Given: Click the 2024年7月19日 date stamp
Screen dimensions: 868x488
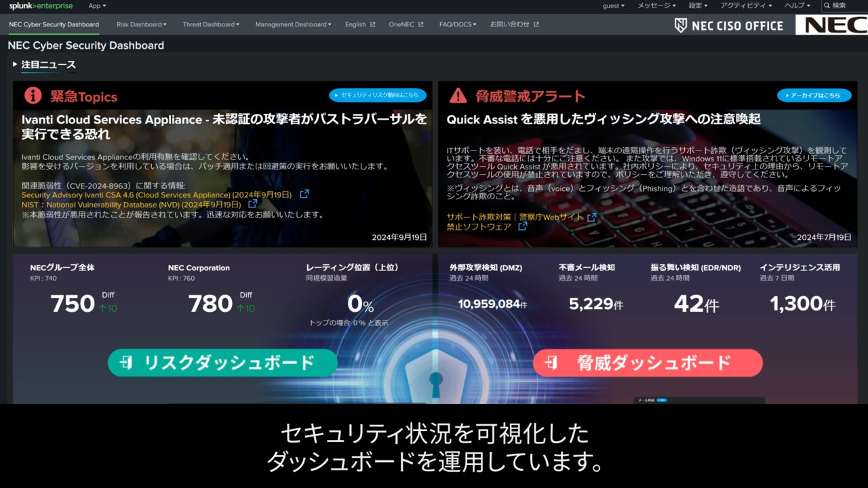Looking at the screenshot, I should click(824, 237).
